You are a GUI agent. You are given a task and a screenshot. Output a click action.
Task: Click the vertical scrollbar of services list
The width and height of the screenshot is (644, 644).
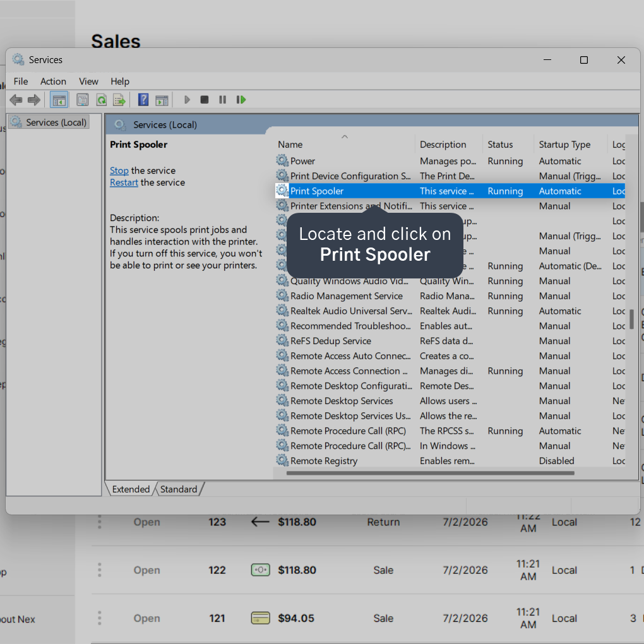pos(631,319)
